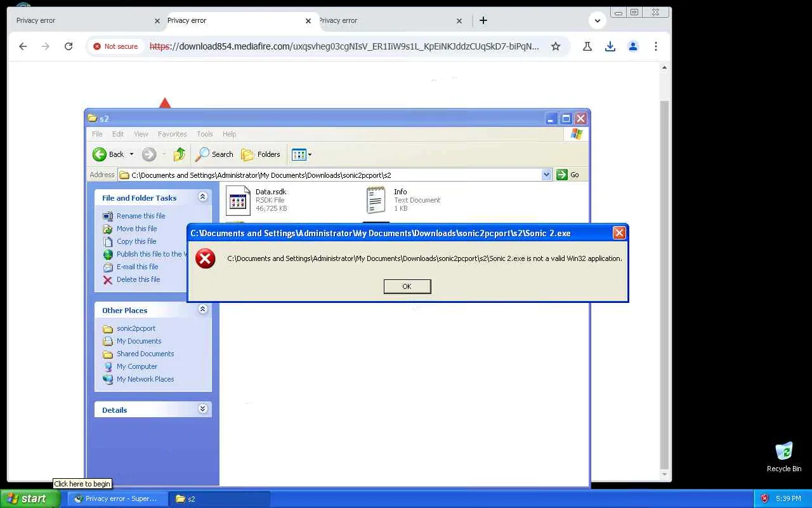The image size is (812, 508).
Task: Click Delete this file
Action: [138, 279]
